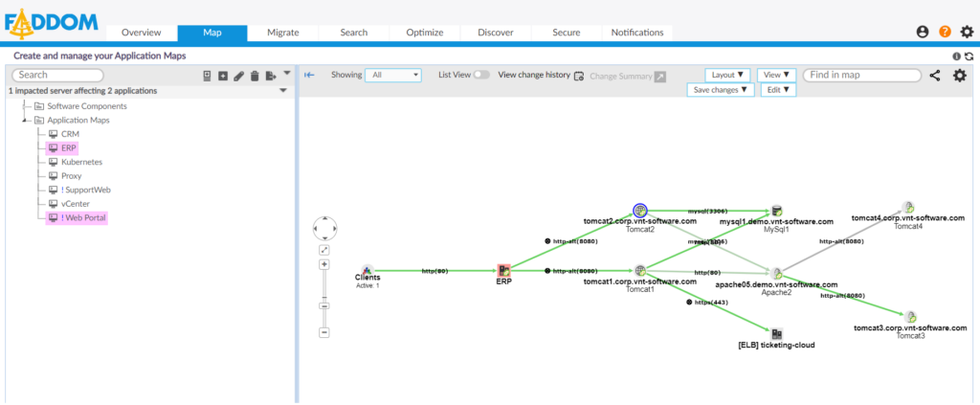Switch to the Migrate tab
980x405 pixels.
(283, 33)
